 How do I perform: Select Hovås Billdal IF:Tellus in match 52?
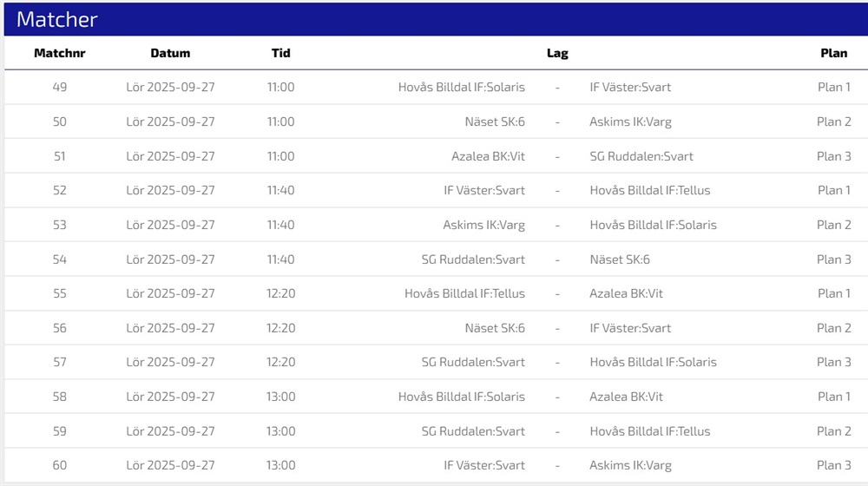[x=649, y=190]
